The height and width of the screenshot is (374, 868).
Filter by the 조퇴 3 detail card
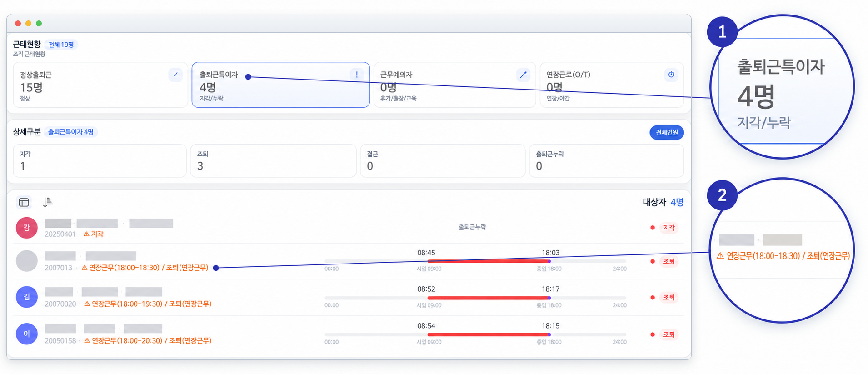pyautogui.click(x=273, y=160)
